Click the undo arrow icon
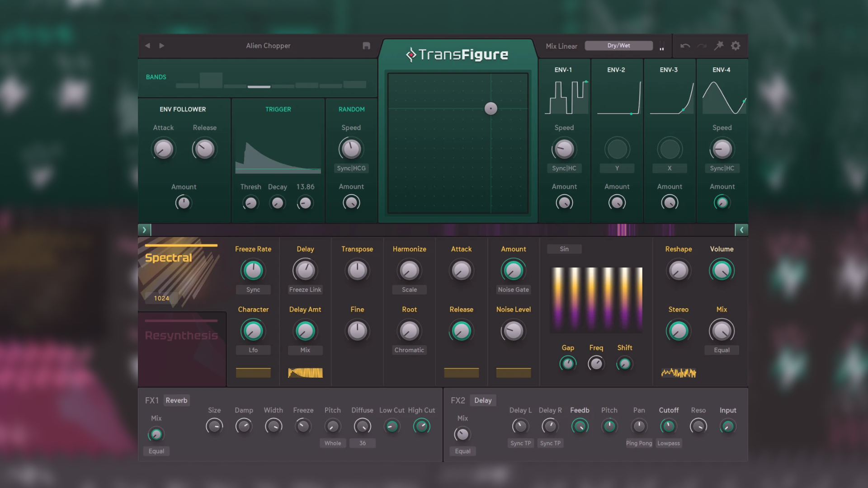This screenshot has width=868, height=488. [685, 46]
